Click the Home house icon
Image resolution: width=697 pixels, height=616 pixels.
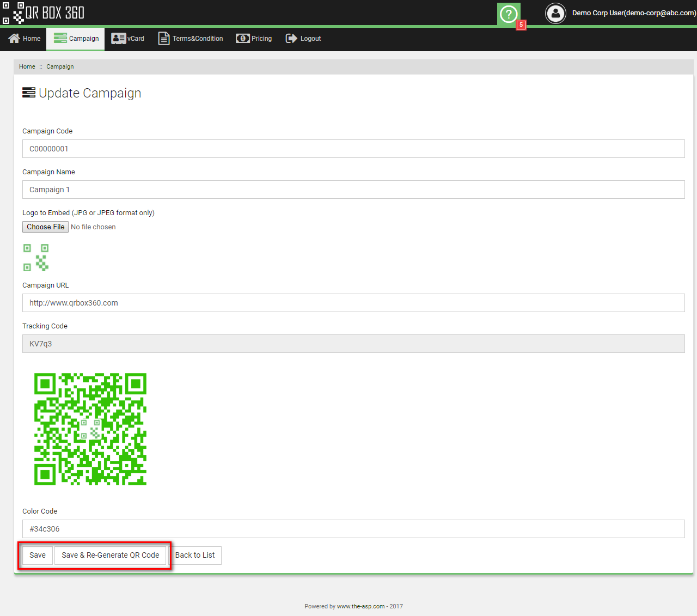click(x=14, y=38)
